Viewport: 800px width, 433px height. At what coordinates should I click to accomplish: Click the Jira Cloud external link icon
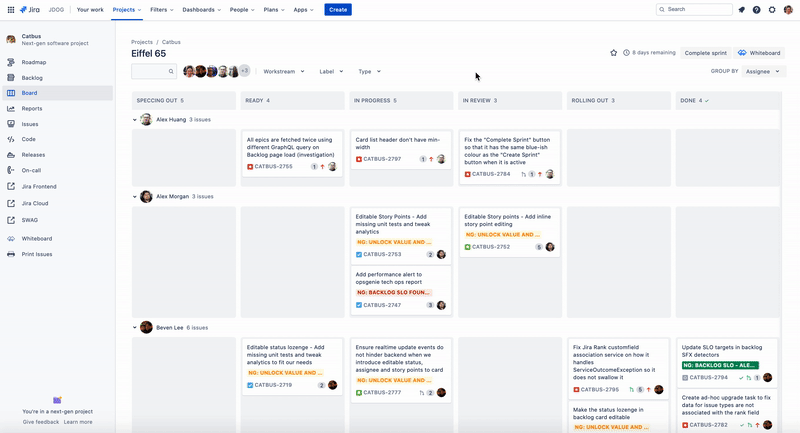click(x=11, y=203)
